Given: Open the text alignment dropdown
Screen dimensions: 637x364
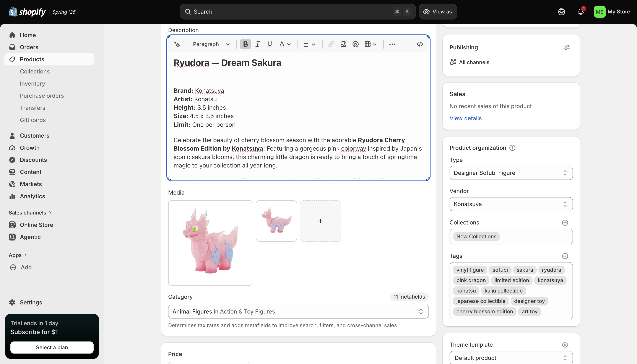Looking at the screenshot, I should (x=309, y=44).
